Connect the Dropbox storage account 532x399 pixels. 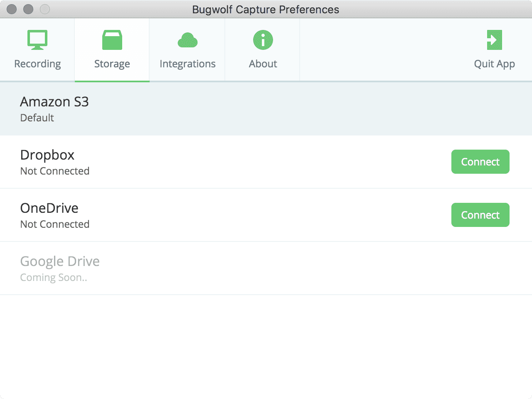pyautogui.click(x=480, y=162)
